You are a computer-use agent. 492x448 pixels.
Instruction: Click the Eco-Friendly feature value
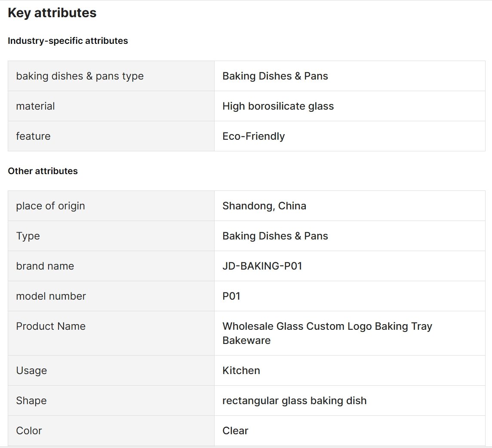[x=254, y=136]
